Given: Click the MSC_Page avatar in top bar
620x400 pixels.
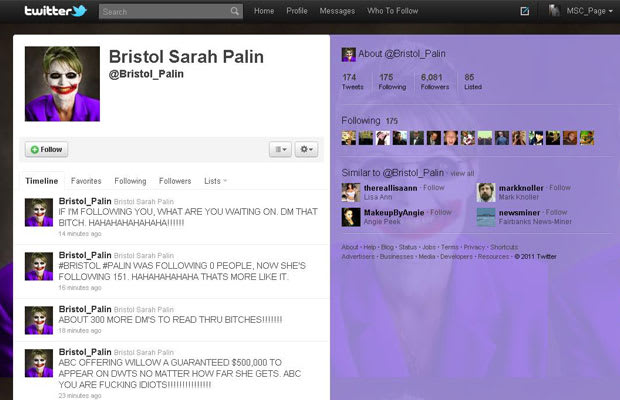Looking at the screenshot, I should (x=554, y=11).
